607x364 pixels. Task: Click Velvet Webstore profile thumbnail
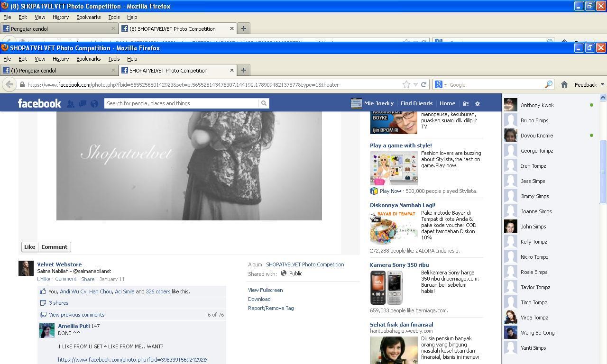click(x=26, y=268)
